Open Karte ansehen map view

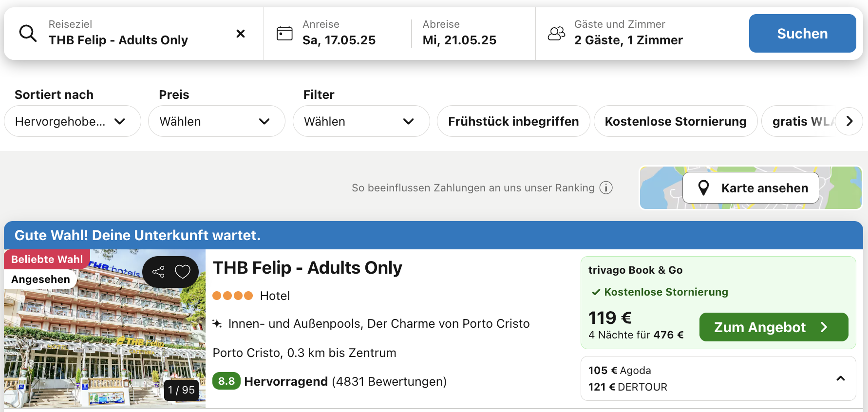[751, 188]
